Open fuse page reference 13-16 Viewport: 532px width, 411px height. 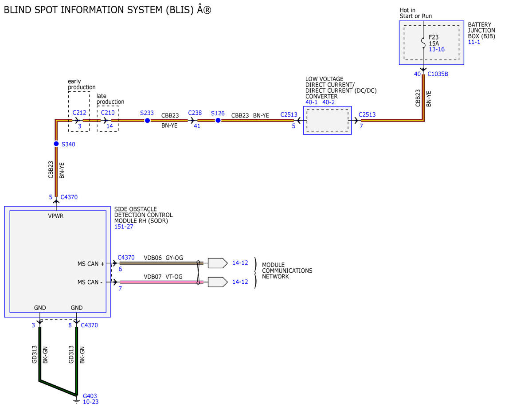[436, 49]
